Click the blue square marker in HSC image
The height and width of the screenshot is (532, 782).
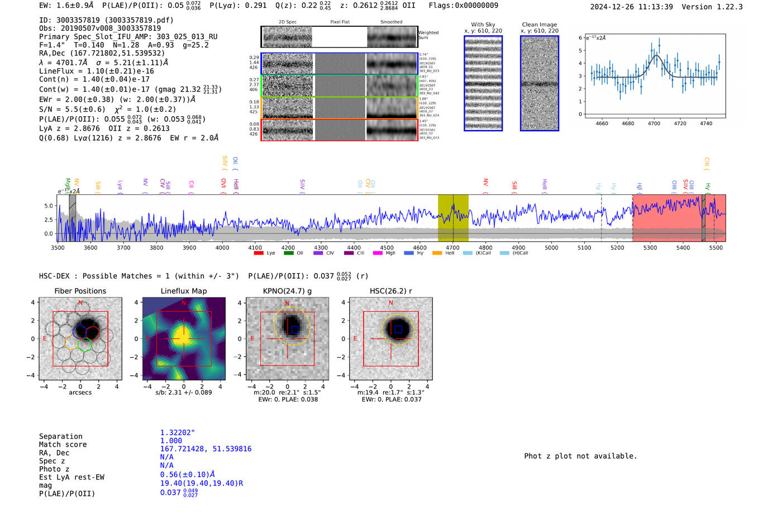click(398, 329)
